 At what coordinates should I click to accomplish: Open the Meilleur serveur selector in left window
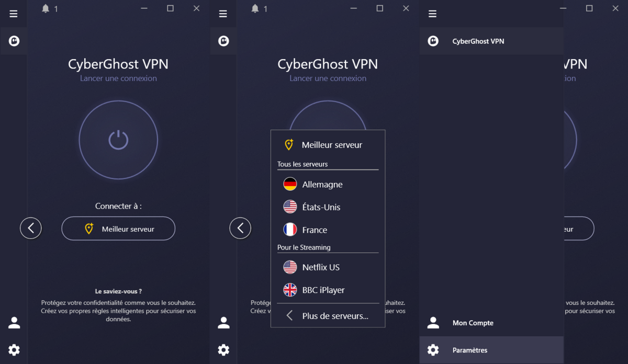pyautogui.click(x=118, y=229)
